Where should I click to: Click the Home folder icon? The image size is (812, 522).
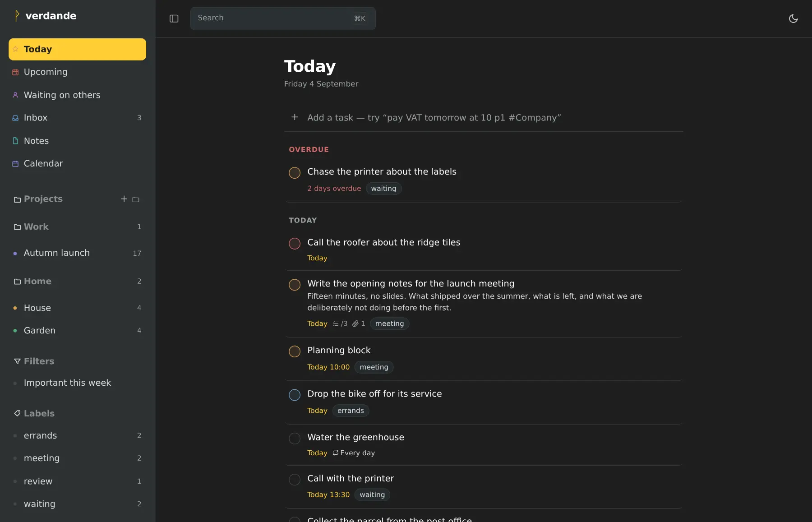[x=17, y=282]
